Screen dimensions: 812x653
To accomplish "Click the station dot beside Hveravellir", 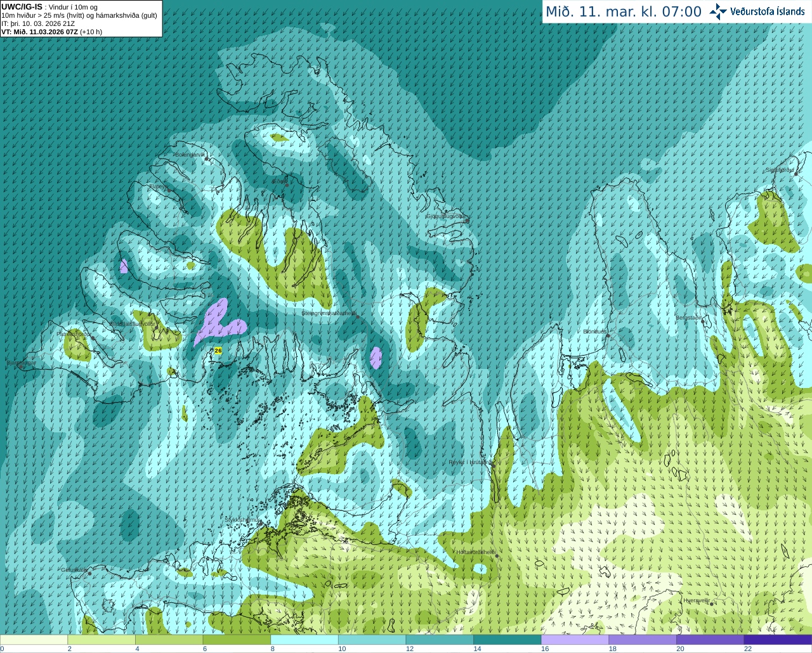I will click(x=711, y=604).
